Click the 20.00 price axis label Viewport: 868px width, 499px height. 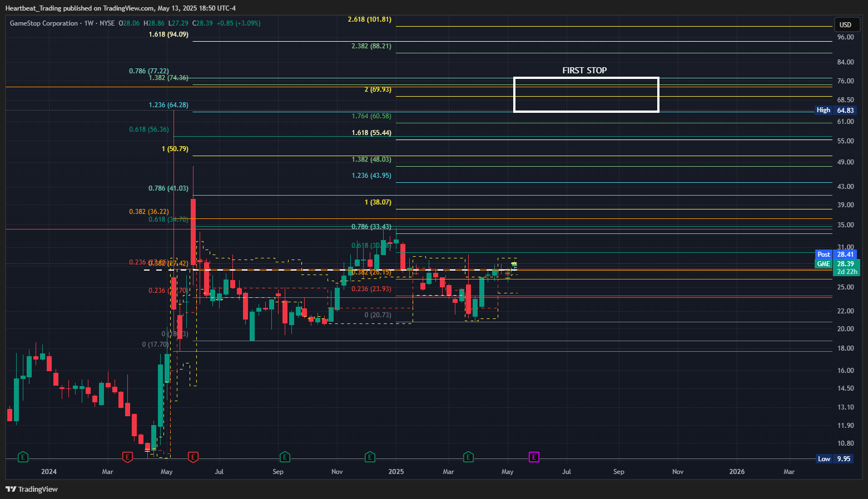tap(845, 329)
